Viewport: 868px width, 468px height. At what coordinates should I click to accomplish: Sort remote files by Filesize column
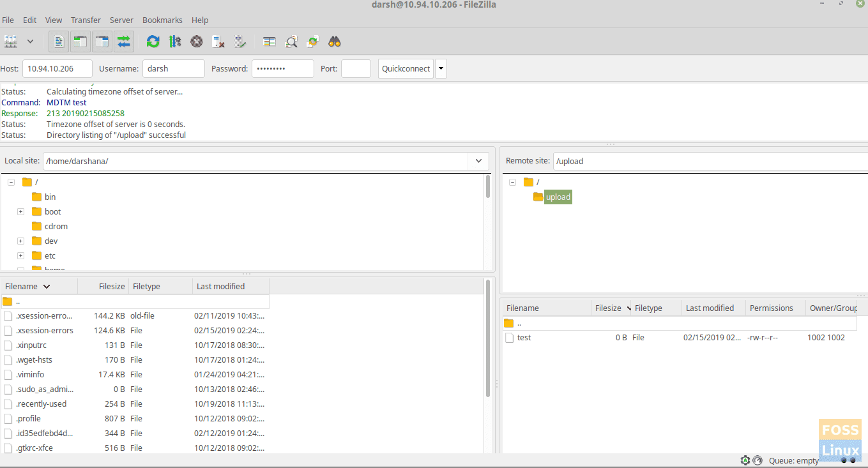coord(611,308)
